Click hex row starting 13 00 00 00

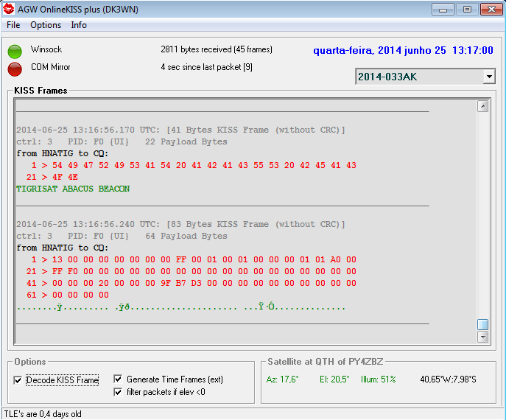pyautogui.click(x=194, y=259)
